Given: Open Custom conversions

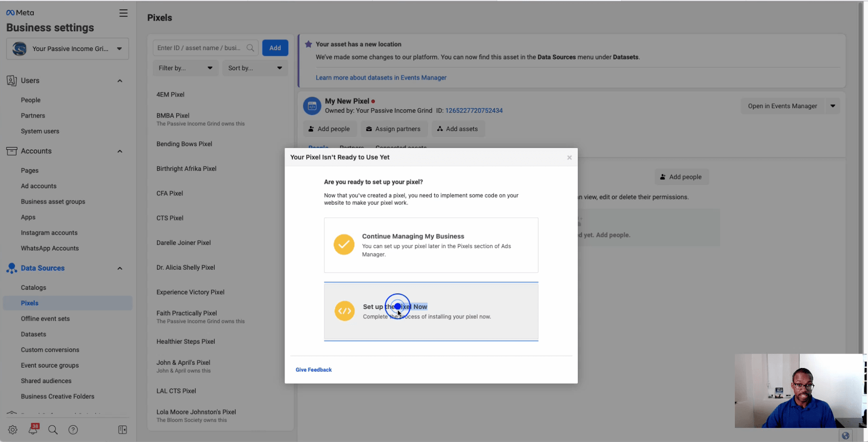Looking at the screenshot, I should tap(50, 350).
